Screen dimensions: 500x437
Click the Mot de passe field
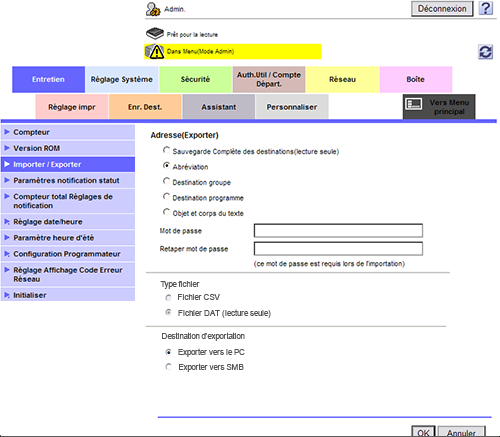click(x=338, y=231)
